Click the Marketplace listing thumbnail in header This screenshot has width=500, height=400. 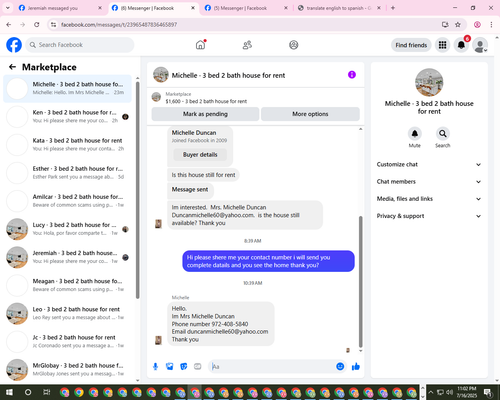coord(156,97)
